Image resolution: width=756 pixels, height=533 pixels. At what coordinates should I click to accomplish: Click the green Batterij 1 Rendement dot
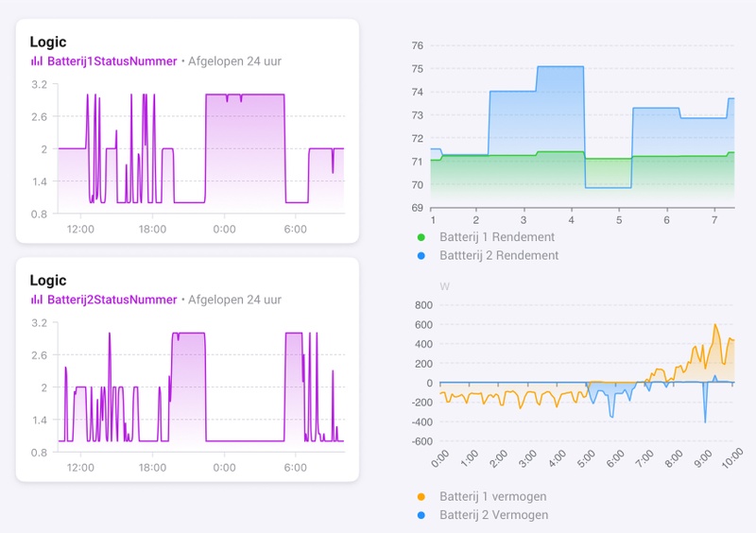coord(421,237)
